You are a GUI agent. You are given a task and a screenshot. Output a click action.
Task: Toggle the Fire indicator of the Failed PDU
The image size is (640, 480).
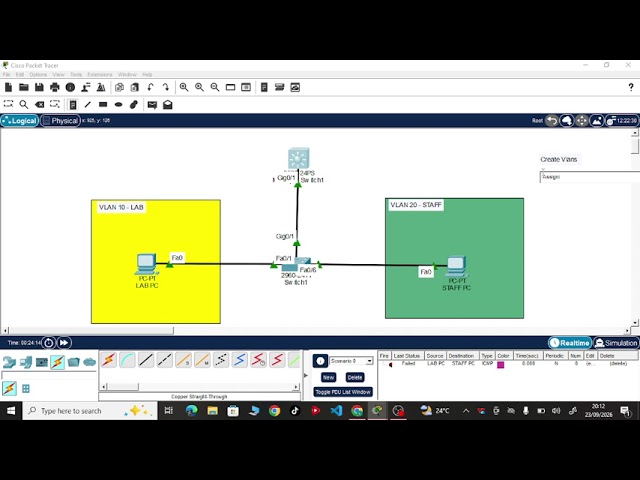pos(390,364)
